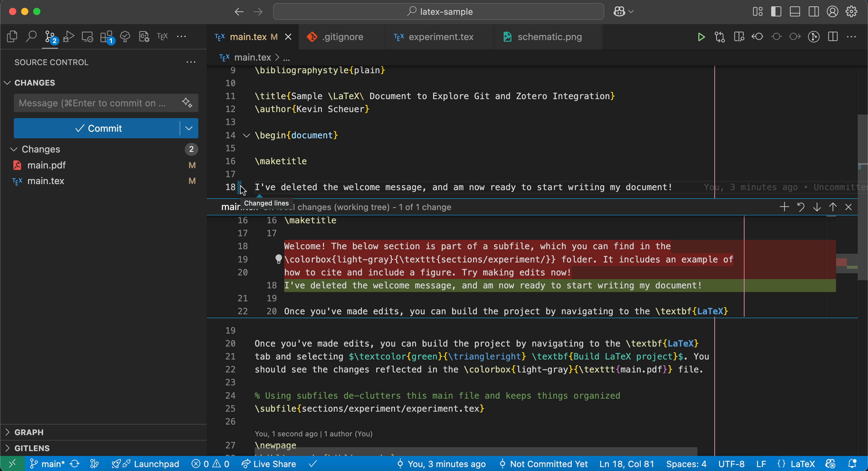Open the Copilot icon in title bar
868x471 pixels.
click(x=619, y=11)
